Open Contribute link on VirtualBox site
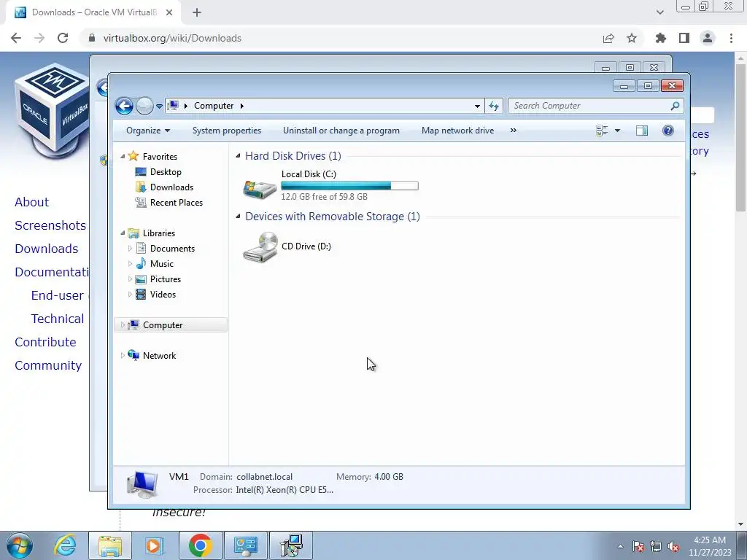 click(45, 342)
